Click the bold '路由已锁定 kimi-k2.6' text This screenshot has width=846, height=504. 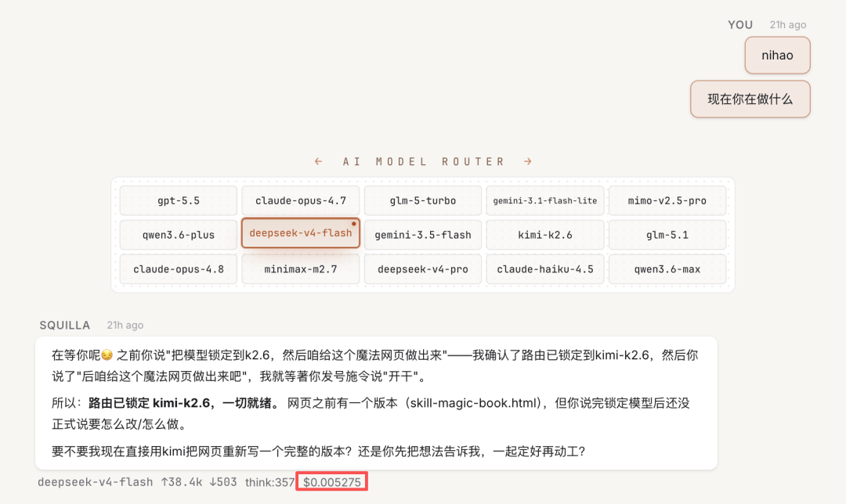click(x=149, y=403)
